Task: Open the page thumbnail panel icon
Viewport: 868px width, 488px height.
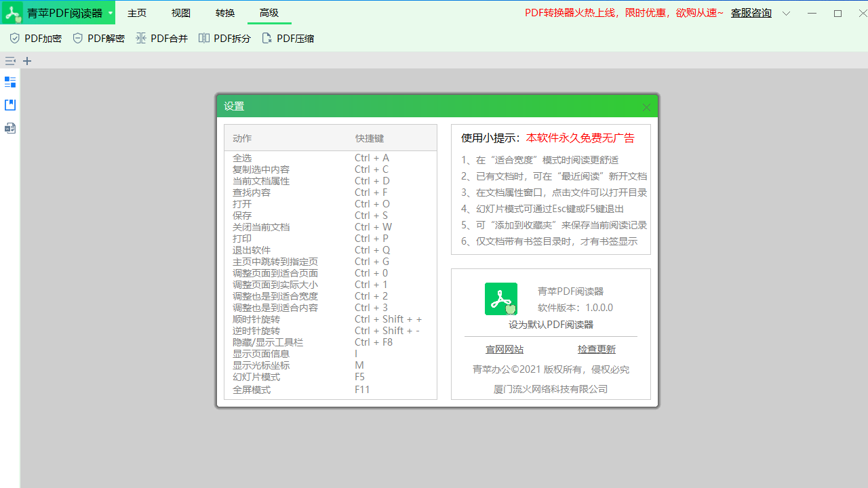Action: [x=9, y=82]
